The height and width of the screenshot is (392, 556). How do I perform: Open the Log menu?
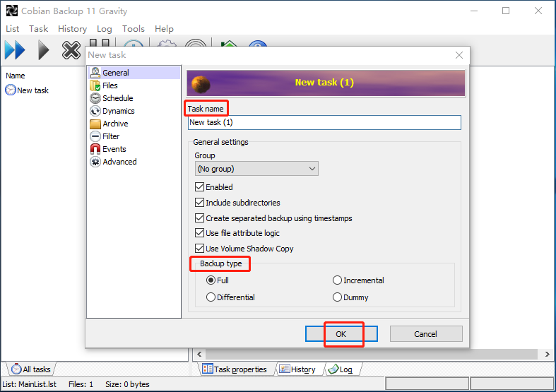coord(105,29)
